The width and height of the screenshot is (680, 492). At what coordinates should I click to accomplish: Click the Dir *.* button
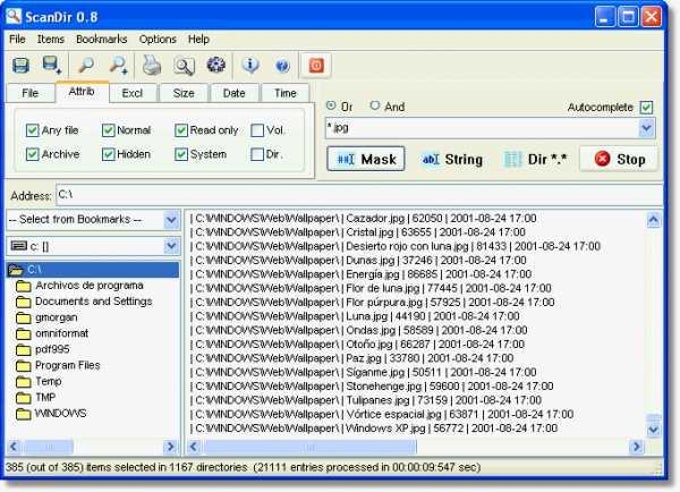(536, 159)
